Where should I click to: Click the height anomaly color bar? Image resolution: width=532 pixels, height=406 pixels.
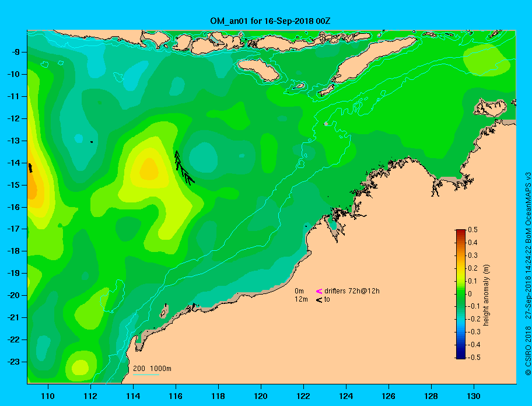click(461, 294)
